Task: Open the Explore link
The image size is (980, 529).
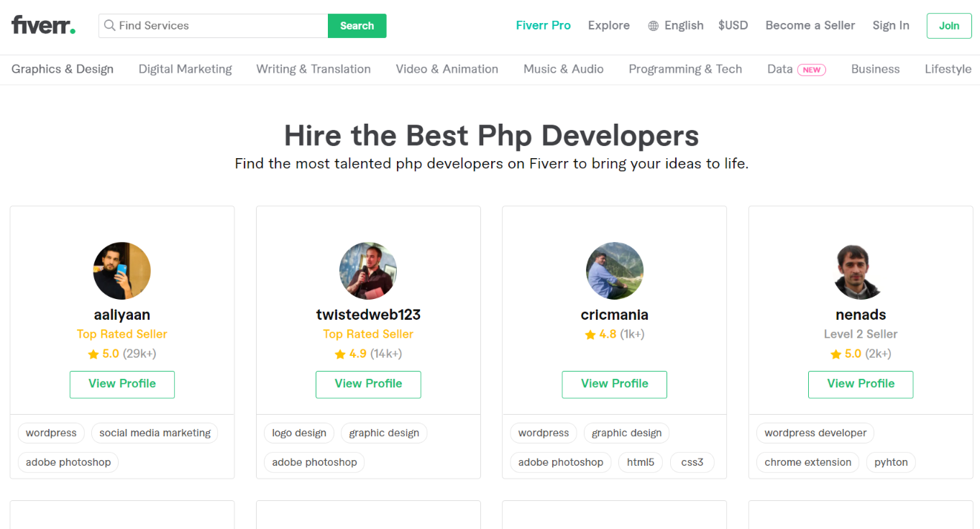Action: pos(609,25)
